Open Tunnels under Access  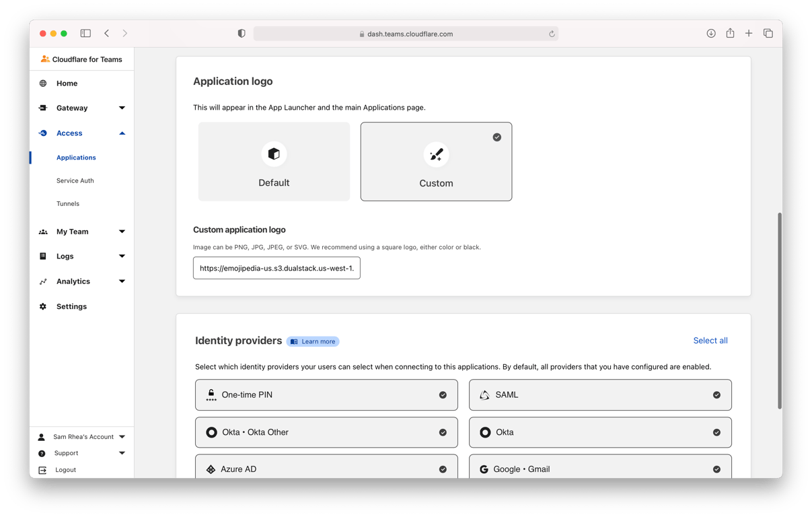(68, 203)
